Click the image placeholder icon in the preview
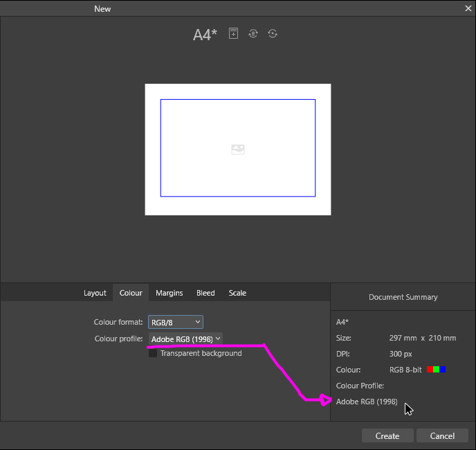 tap(238, 149)
